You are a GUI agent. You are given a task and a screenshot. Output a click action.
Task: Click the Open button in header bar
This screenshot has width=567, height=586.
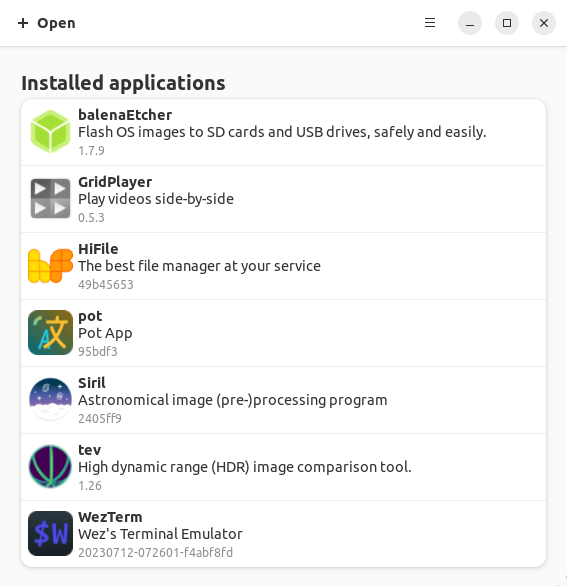pyautogui.click(x=47, y=23)
